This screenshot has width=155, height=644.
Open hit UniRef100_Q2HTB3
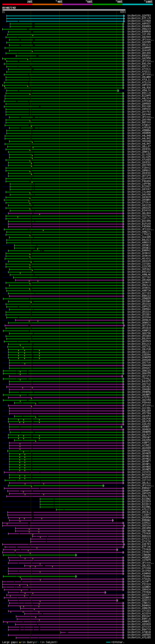139,16
